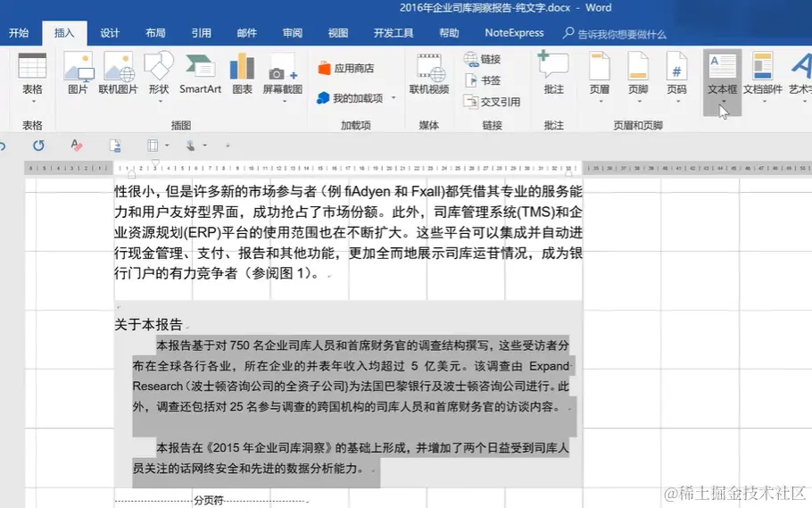Image resolution: width=812 pixels, height=508 pixels.
Task: Click the touch mode hand icon
Action: coord(191,146)
